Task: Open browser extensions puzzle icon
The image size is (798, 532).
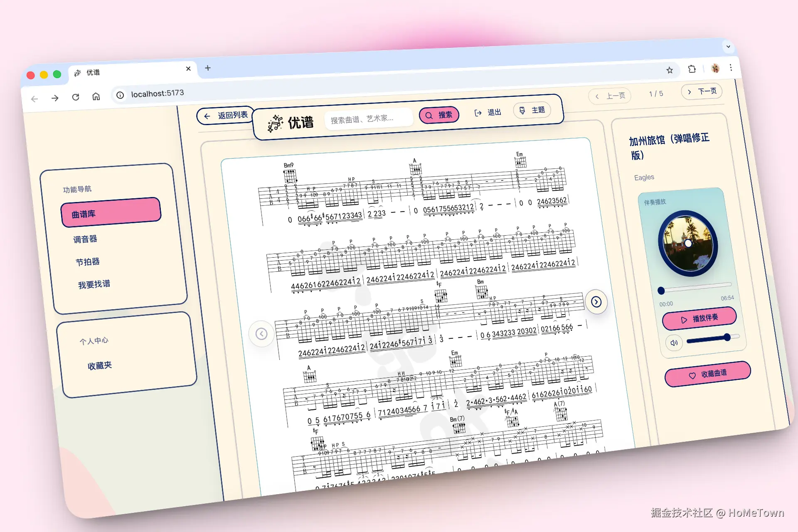Action: tap(692, 69)
